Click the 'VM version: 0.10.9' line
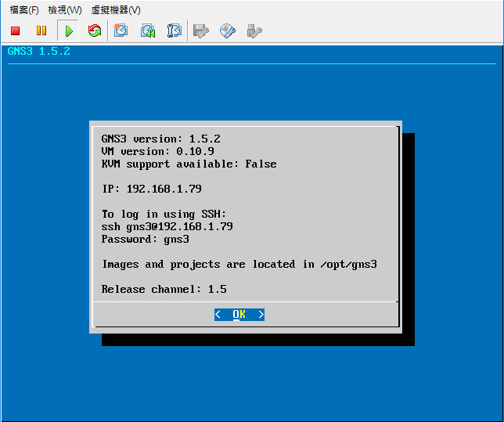 [x=158, y=151]
